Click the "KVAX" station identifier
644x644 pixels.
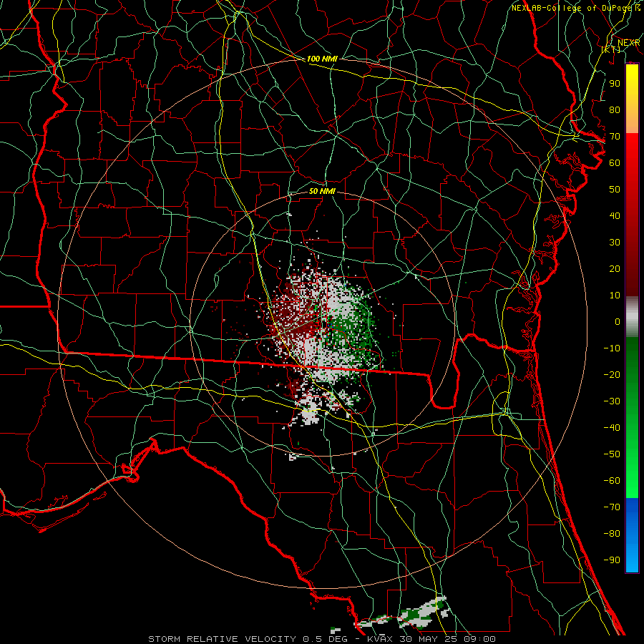(x=380, y=639)
